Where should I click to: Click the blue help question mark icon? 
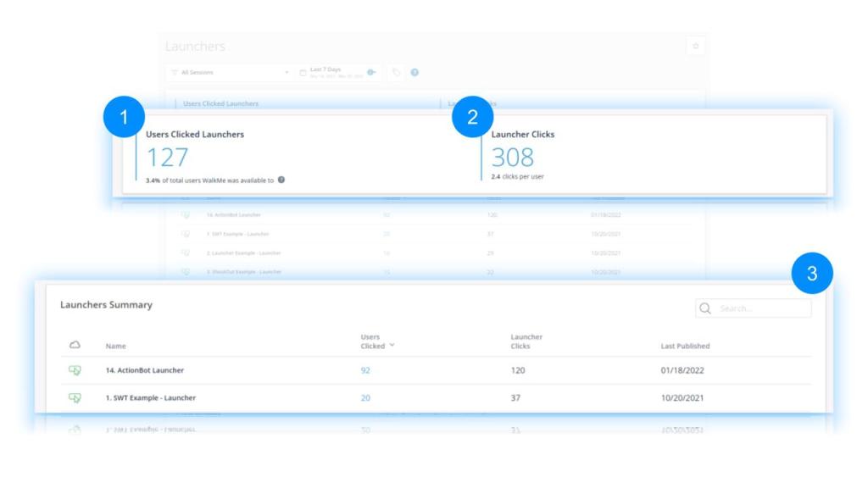point(415,73)
